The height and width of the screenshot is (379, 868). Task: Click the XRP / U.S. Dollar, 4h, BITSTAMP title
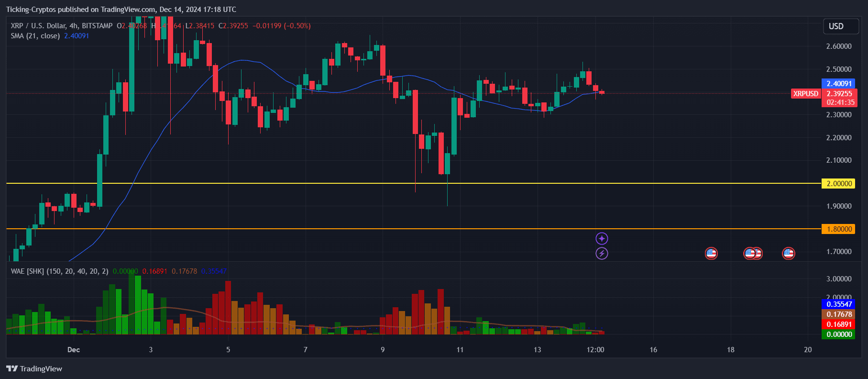[62, 26]
